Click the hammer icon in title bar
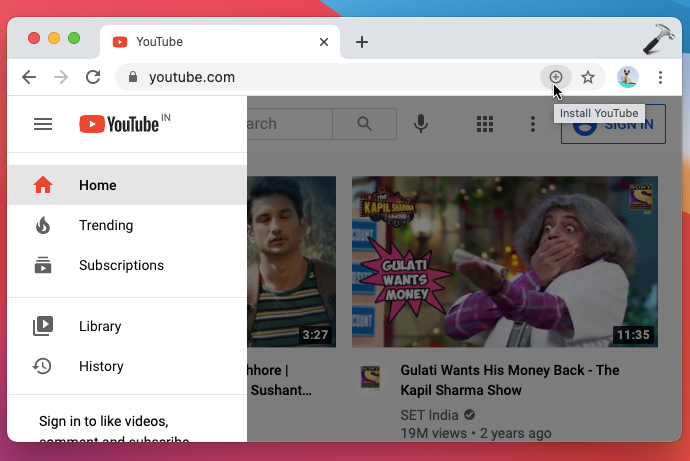Screen dimensions: 690x461 pos(658,39)
